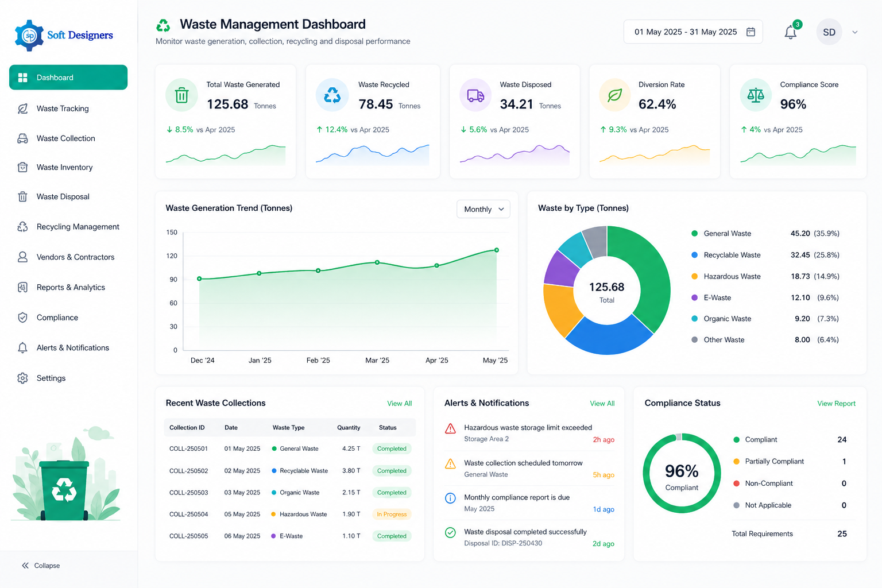
Task: Click Organic Waste legend entry in pie chart
Action: pyautogui.click(x=765, y=319)
